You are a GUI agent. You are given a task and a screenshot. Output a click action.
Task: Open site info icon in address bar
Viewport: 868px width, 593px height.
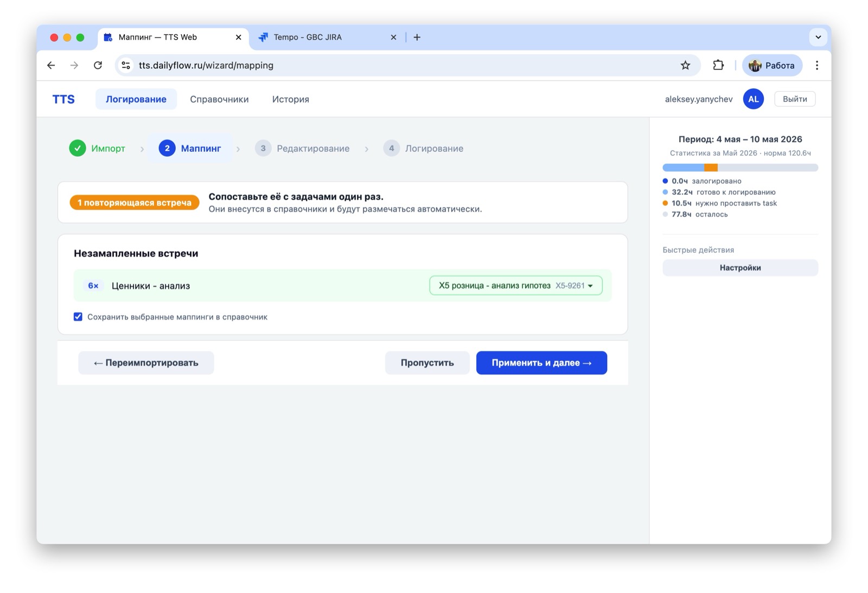click(x=126, y=66)
